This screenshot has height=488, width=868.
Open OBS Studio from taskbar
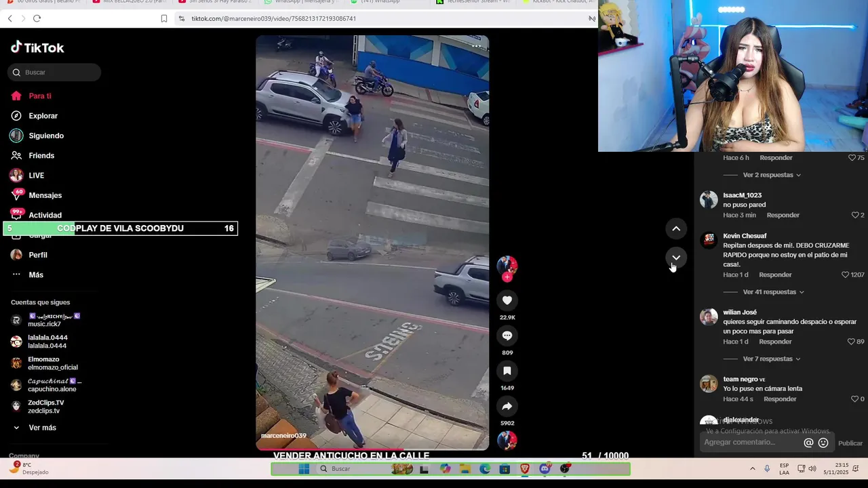565,469
